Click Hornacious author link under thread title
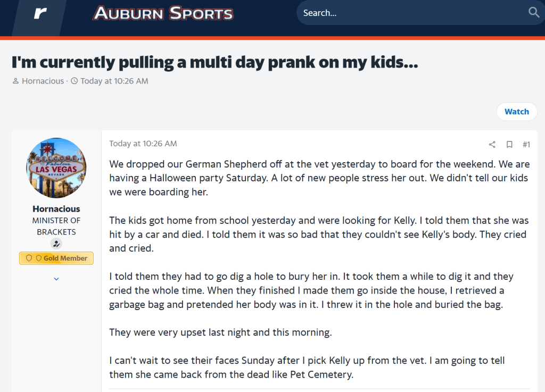545x392 pixels. click(x=43, y=81)
